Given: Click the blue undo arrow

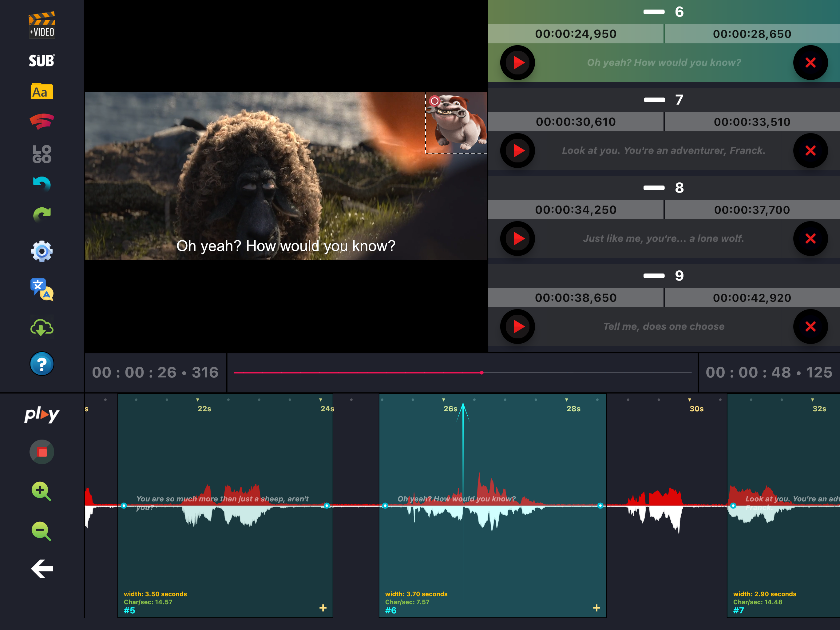Looking at the screenshot, I should [42, 184].
